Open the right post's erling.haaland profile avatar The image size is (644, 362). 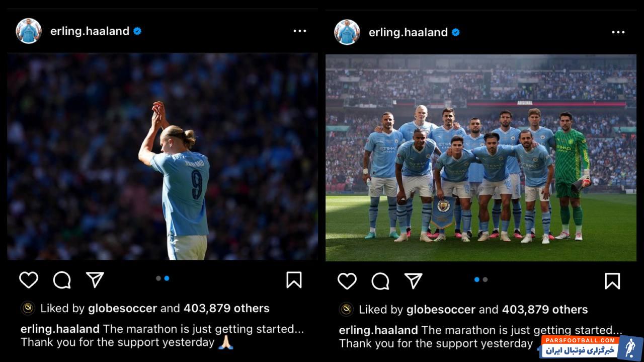[347, 32]
